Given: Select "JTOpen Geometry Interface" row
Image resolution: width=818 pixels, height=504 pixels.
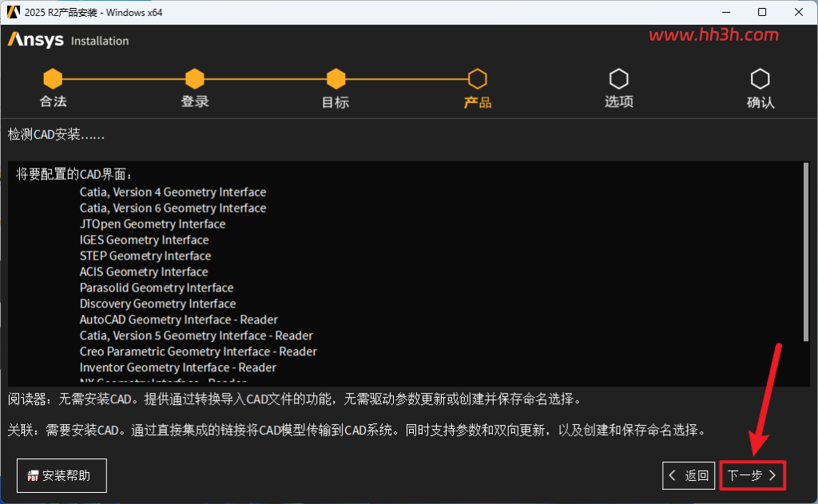Looking at the screenshot, I should [153, 224].
